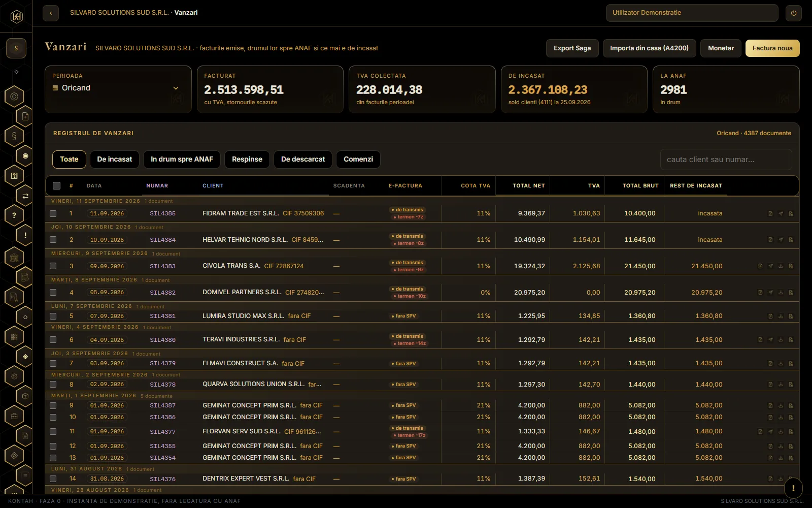Open the gear sidebar icon
This screenshot has width=812, height=508.
[x=14, y=376]
